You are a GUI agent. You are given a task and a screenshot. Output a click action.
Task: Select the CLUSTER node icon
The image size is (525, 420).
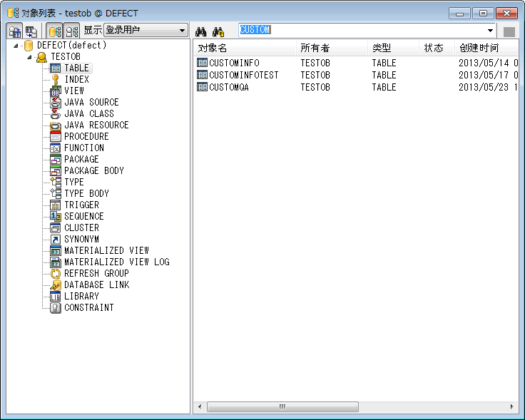point(55,228)
